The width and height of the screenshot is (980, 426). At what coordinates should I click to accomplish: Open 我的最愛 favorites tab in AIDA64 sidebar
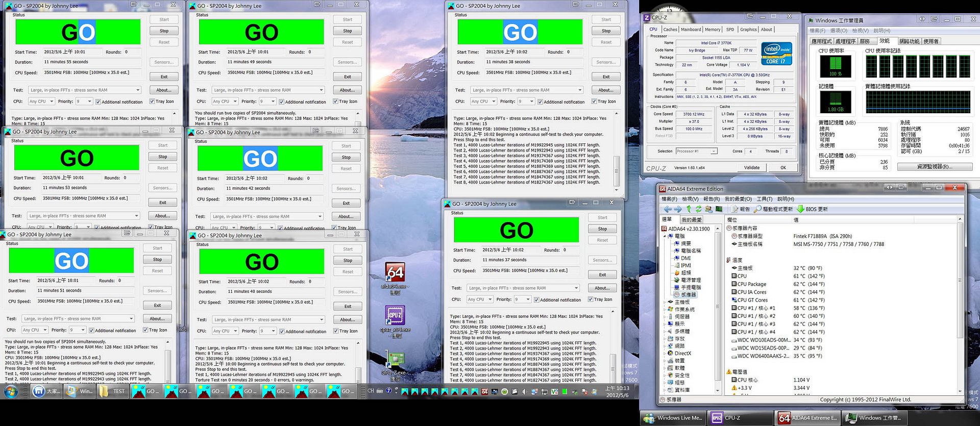692,219
